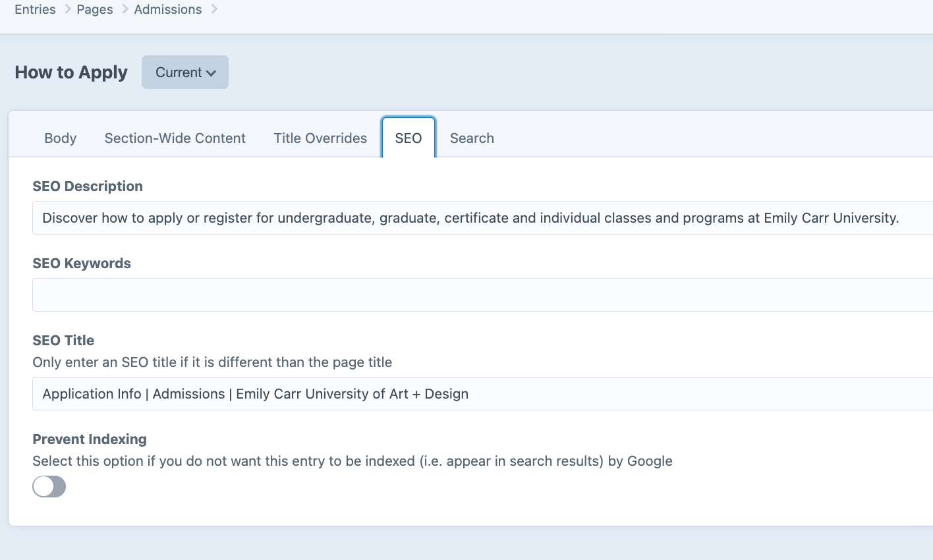Click the 'Select this option' instruction text
Screen dimensions: 933x560
(353, 461)
